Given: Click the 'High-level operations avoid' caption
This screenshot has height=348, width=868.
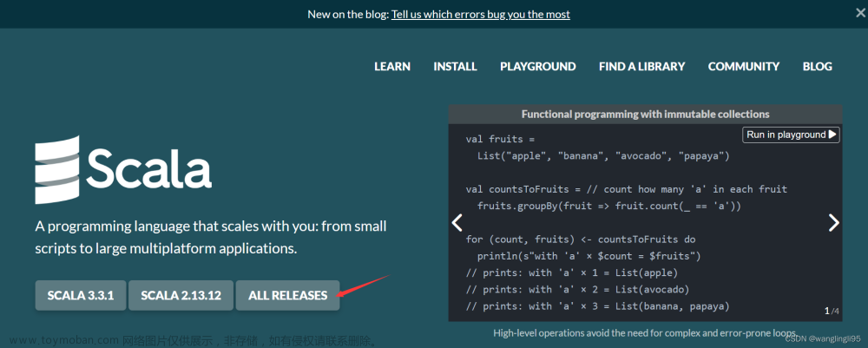Looking at the screenshot, I should click(x=644, y=333).
